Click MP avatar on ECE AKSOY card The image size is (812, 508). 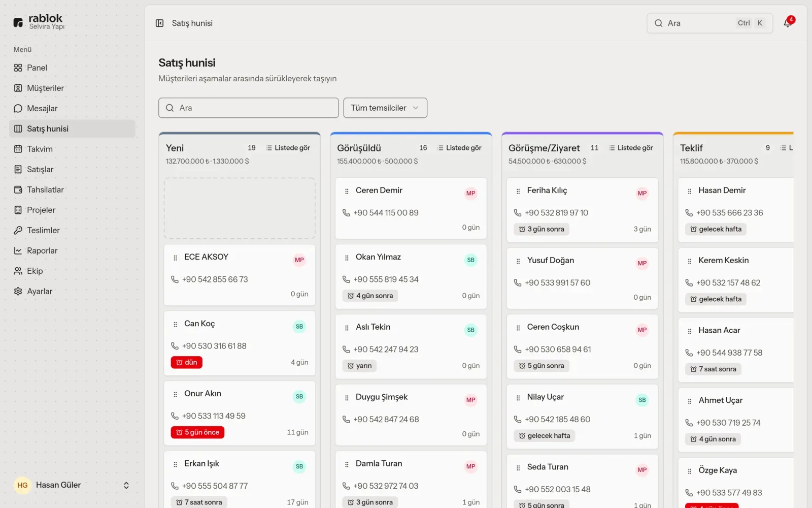tap(299, 260)
